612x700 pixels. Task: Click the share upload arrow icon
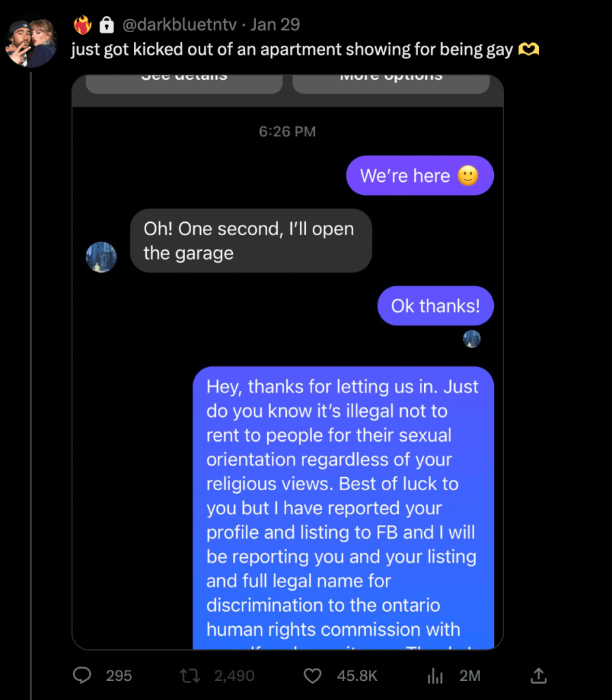coord(539,675)
